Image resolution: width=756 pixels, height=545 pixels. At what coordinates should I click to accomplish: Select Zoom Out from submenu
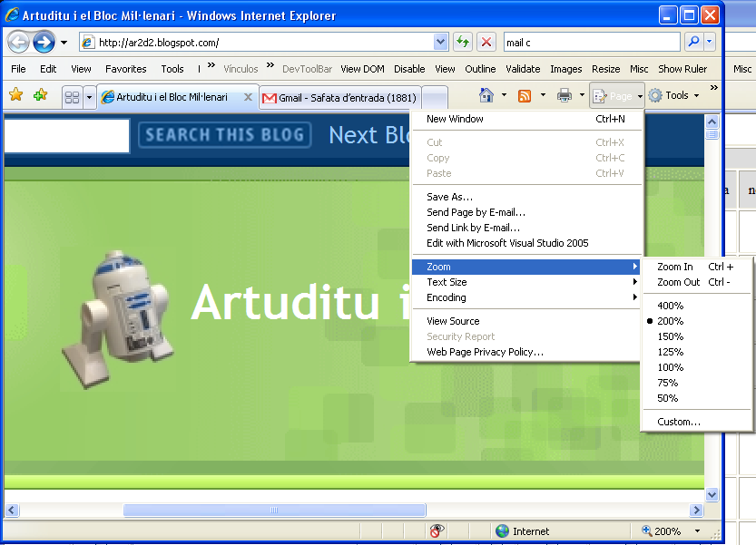pyautogui.click(x=697, y=282)
